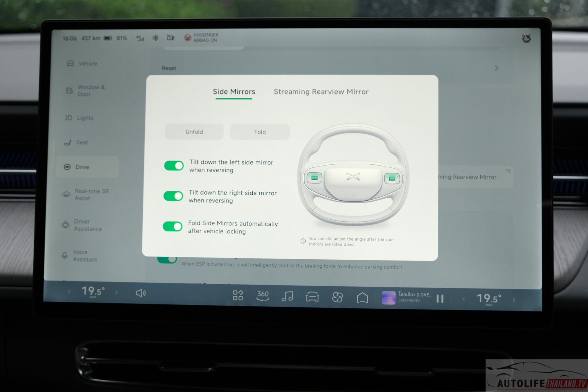Open the vehicle controls car icon
588x392 pixels.
point(312,297)
